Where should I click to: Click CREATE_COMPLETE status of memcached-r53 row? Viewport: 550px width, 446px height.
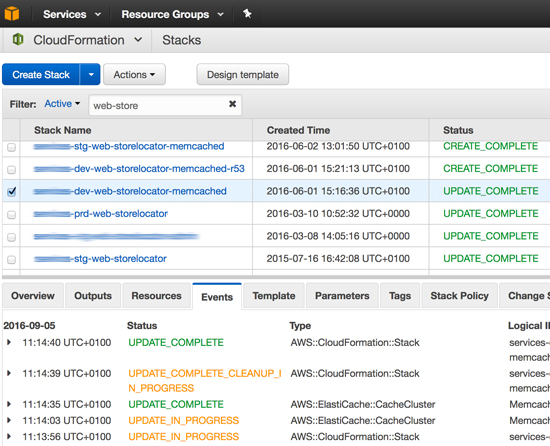click(x=490, y=169)
